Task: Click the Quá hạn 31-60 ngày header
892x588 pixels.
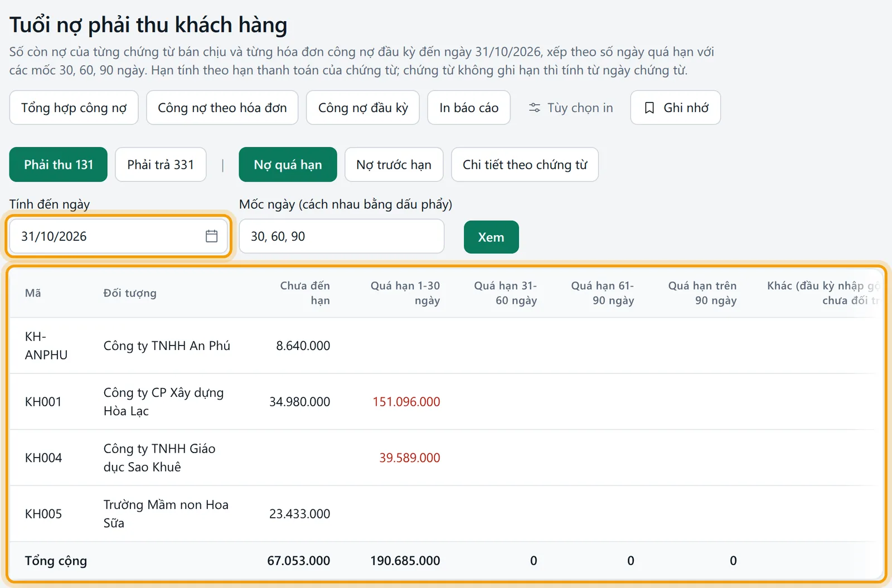Action: coord(506,293)
